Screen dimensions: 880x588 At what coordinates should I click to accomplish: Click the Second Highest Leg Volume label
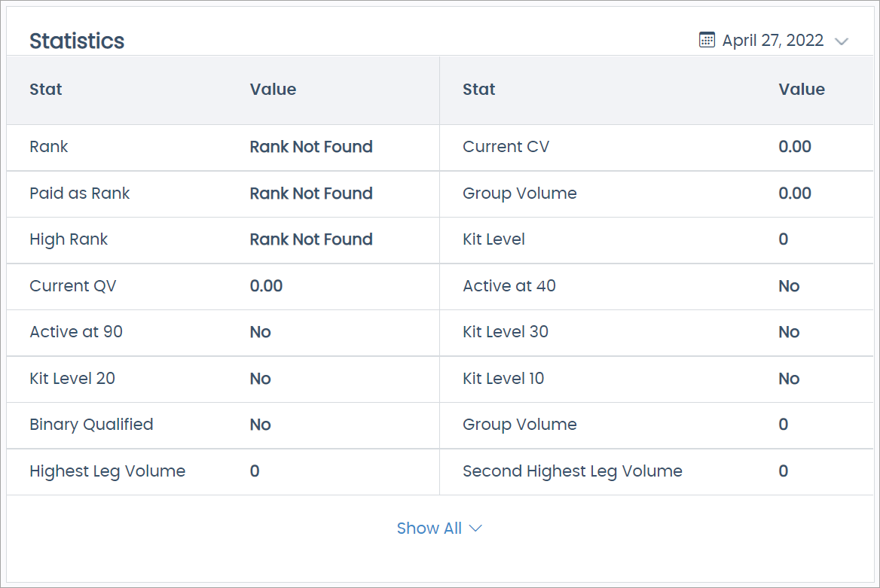coord(572,471)
